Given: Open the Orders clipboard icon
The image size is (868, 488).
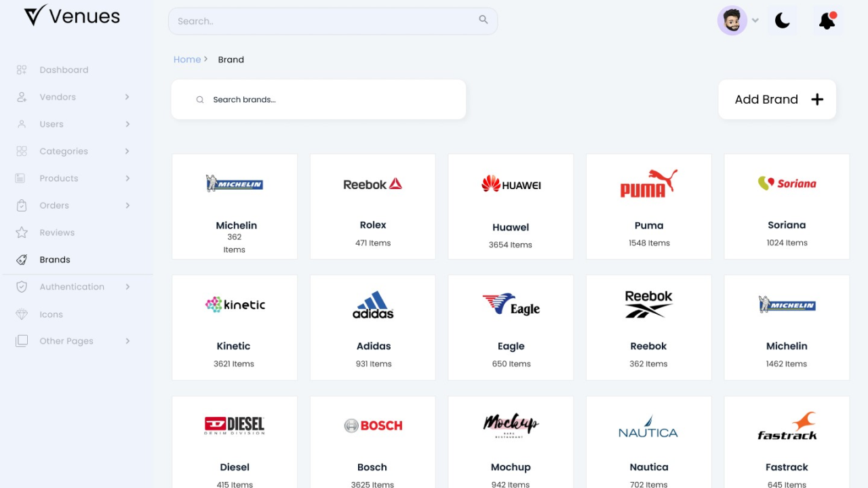Looking at the screenshot, I should [22, 205].
